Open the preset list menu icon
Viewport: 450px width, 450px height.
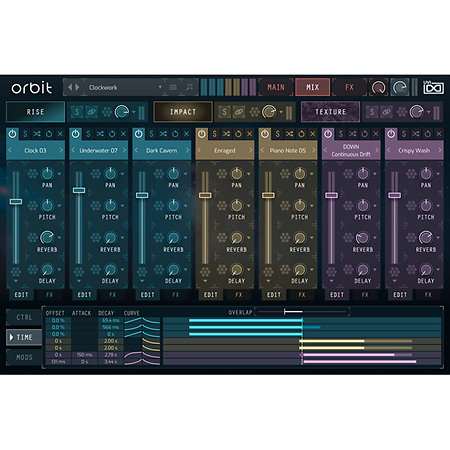pyautogui.click(x=173, y=87)
